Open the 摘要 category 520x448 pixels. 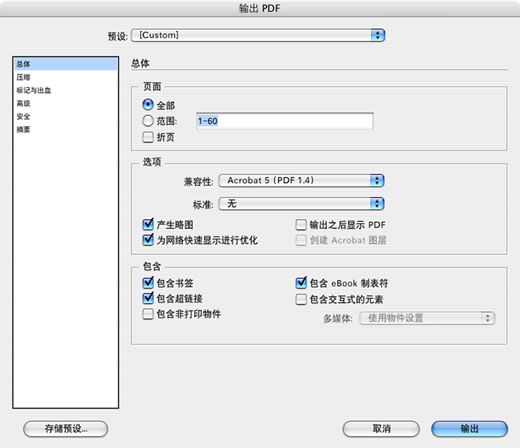pos(66,129)
